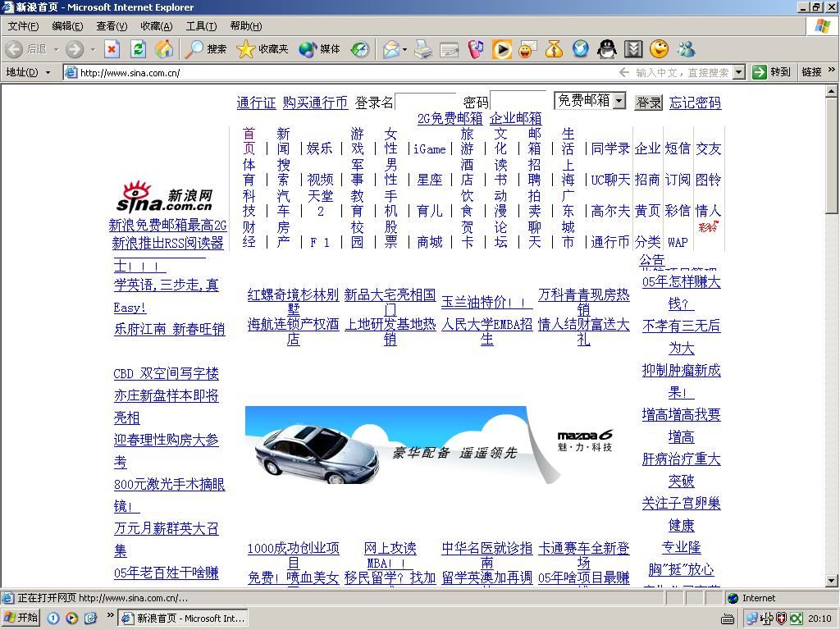Viewport: 840px width, 630px height.
Task: Open the iGame navigation link
Action: click(430, 149)
